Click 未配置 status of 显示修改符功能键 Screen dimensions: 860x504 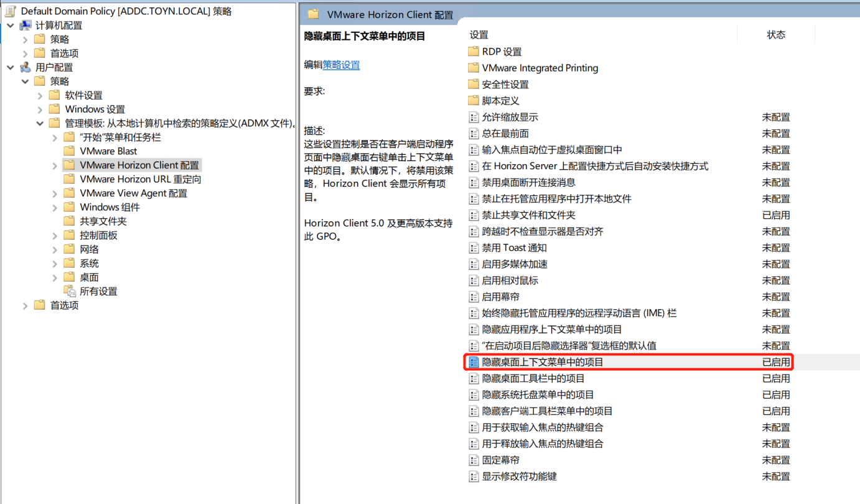776,476
